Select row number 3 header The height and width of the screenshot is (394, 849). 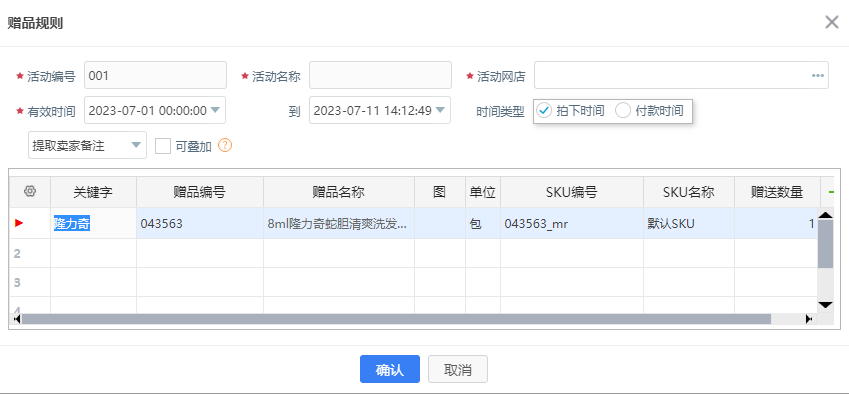click(x=30, y=282)
